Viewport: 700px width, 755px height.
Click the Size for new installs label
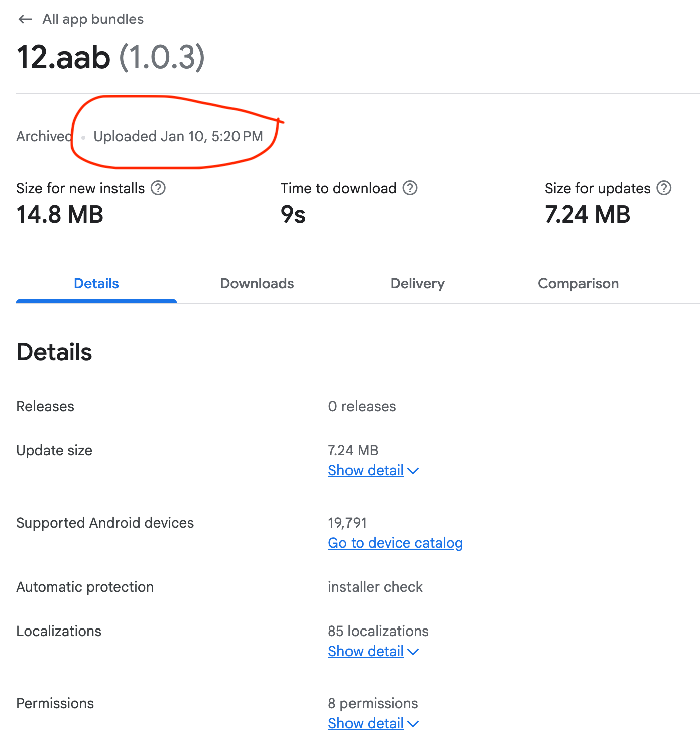[80, 189]
